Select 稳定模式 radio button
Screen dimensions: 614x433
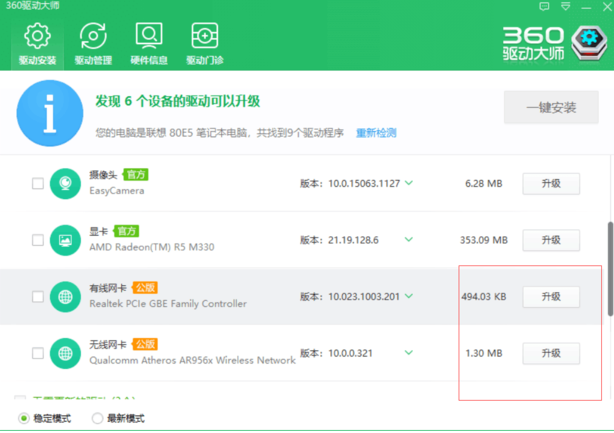point(24,419)
